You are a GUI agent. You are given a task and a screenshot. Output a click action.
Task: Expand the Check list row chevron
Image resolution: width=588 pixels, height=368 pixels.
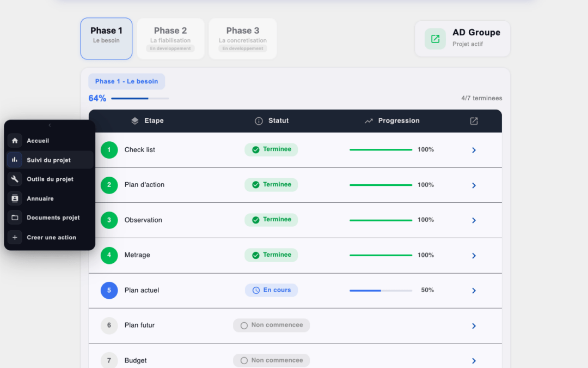[x=474, y=150]
